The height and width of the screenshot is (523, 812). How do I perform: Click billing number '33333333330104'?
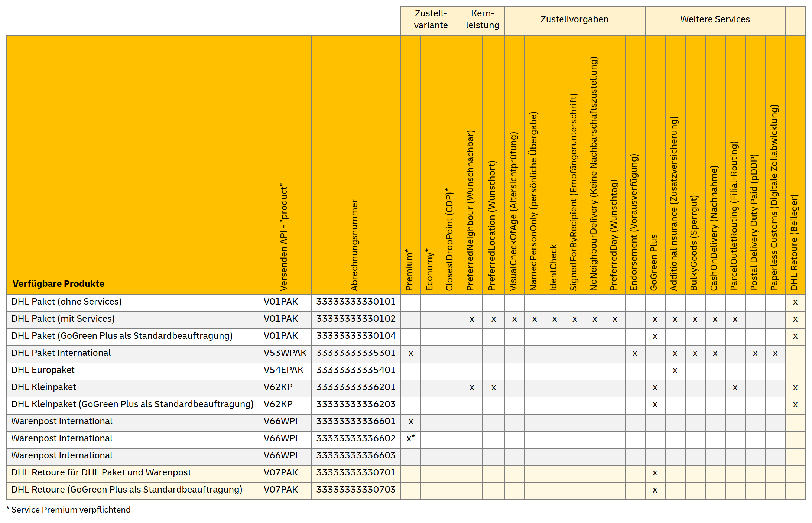tap(356, 336)
